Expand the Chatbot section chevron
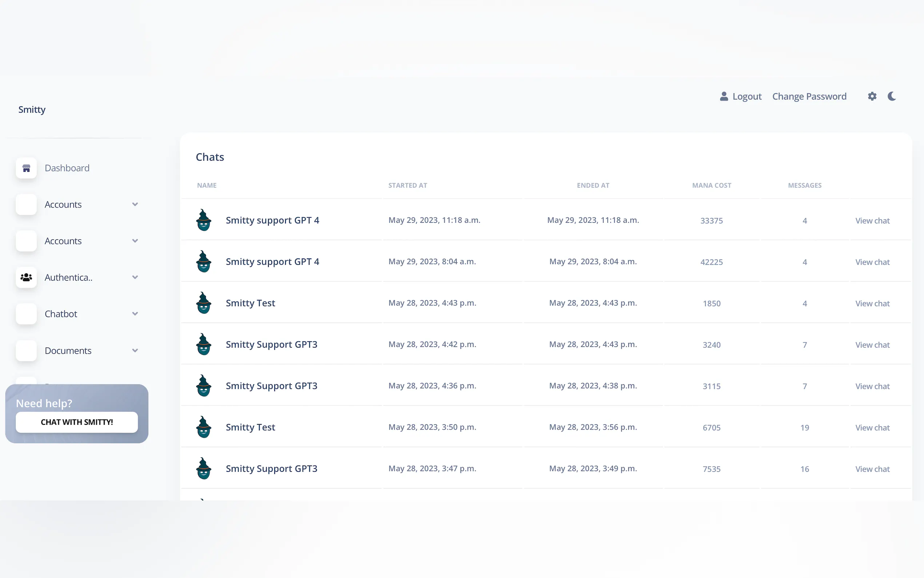 point(135,314)
